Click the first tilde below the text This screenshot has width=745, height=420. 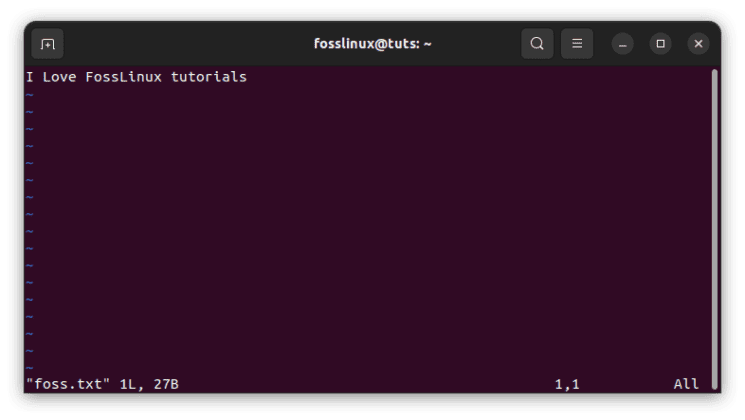(30, 95)
